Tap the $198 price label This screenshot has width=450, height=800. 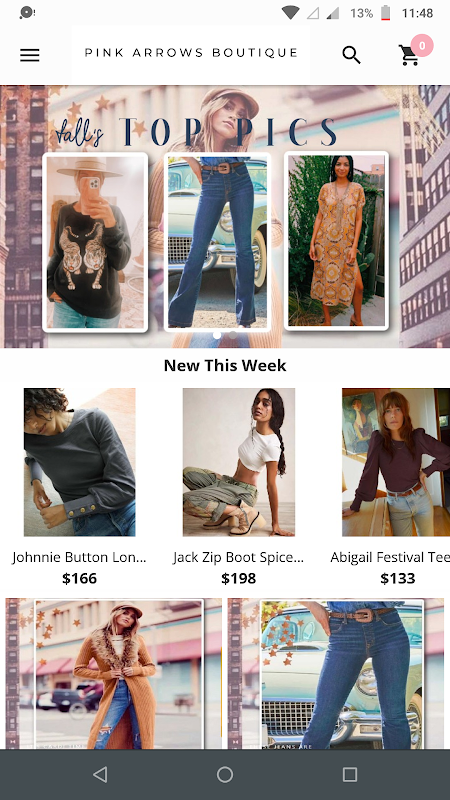(x=239, y=579)
